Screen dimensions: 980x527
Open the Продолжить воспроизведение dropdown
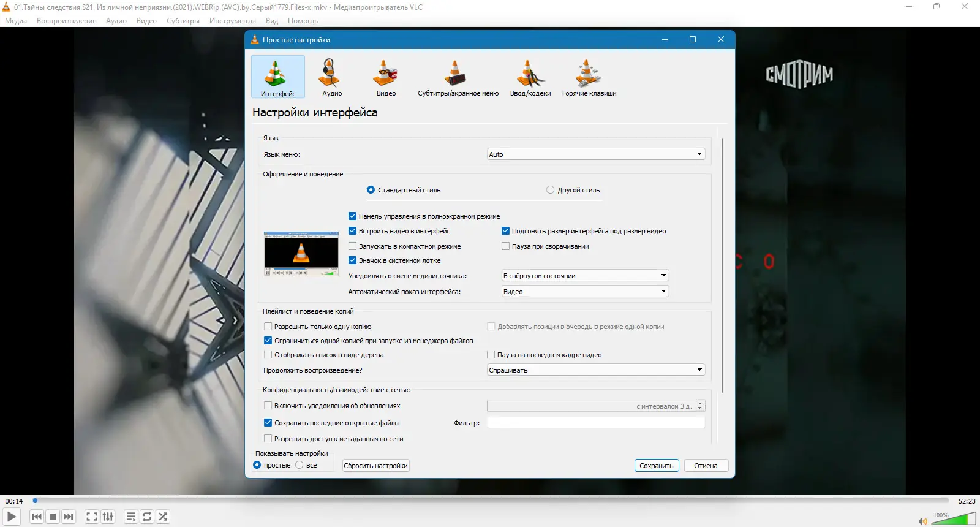(x=596, y=370)
